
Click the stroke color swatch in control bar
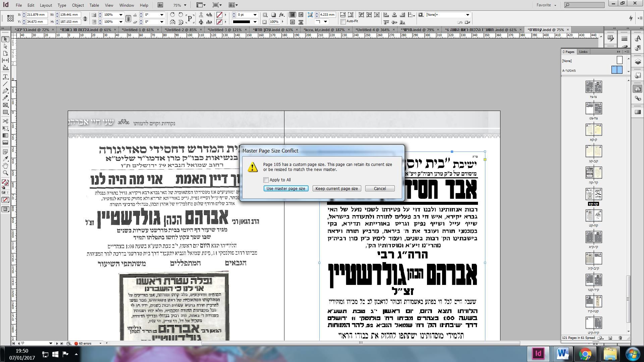[x=219, y=22]
